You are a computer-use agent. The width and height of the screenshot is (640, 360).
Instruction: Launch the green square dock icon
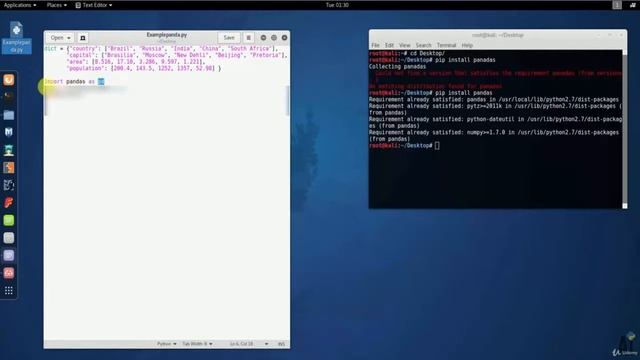point(9,220)
